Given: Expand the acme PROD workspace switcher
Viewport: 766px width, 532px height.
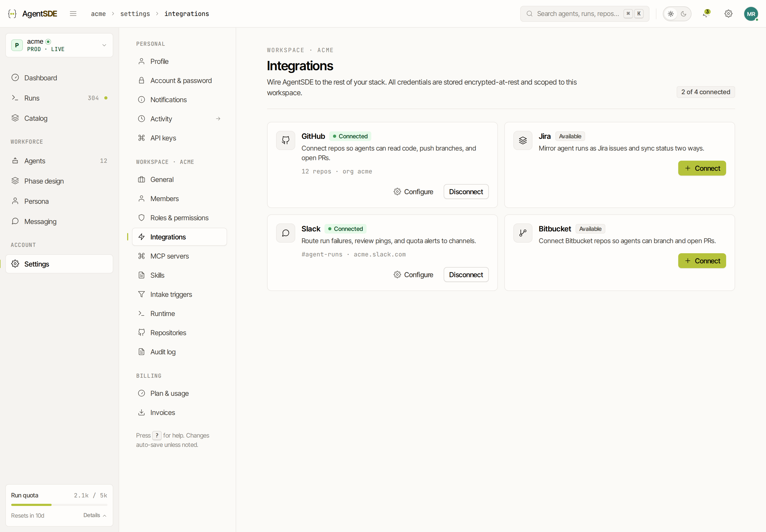Looking at the screenshot, I should point(59,45).
